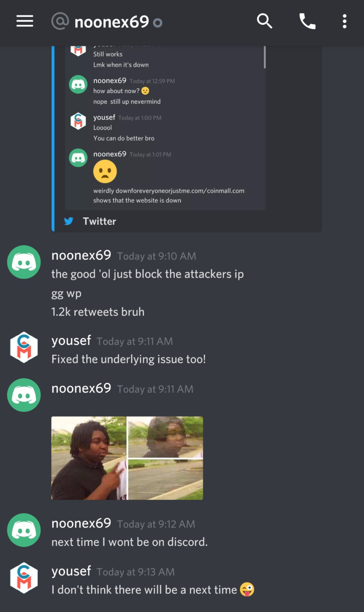364x612 pixels.
Task: Tap the winking tongue emoji
Action: 247,589
